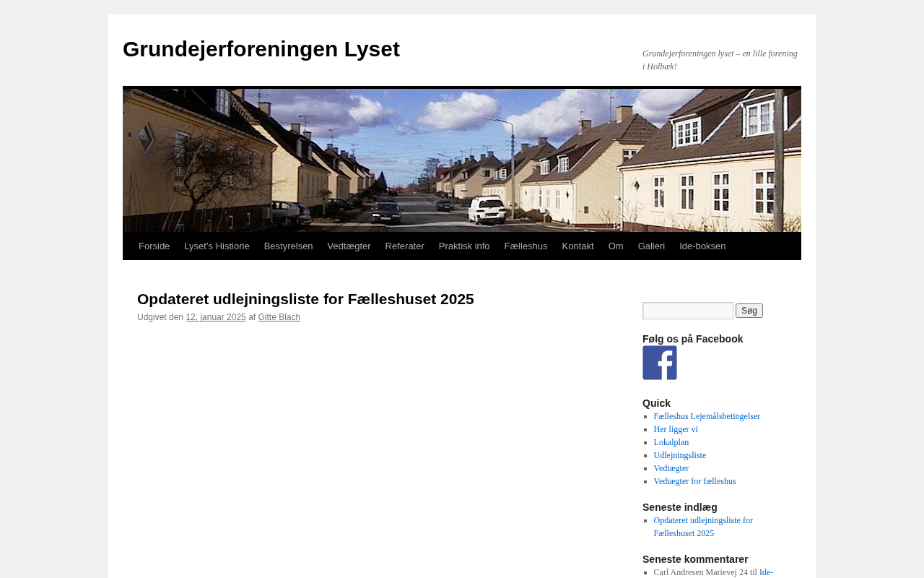
Task: Open Vedtægter link in Quick list
Action: [671, 468]
